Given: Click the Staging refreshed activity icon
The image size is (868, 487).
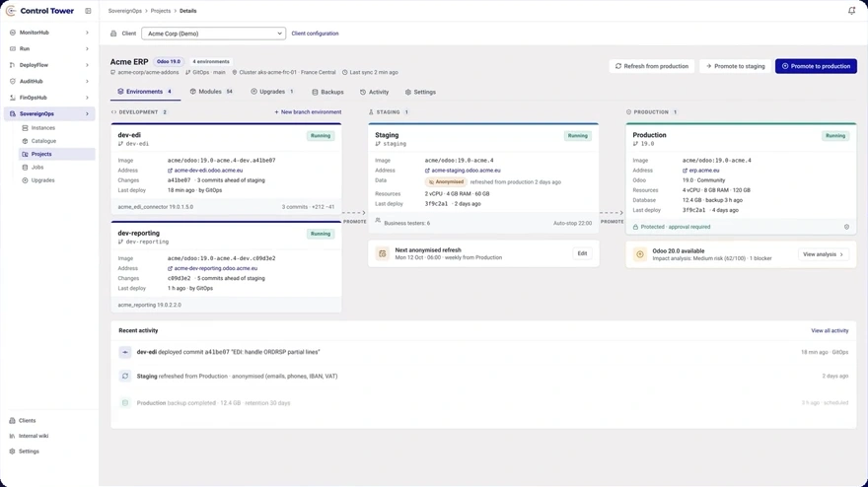Looking at the screenshot, I should click(125, 377).
